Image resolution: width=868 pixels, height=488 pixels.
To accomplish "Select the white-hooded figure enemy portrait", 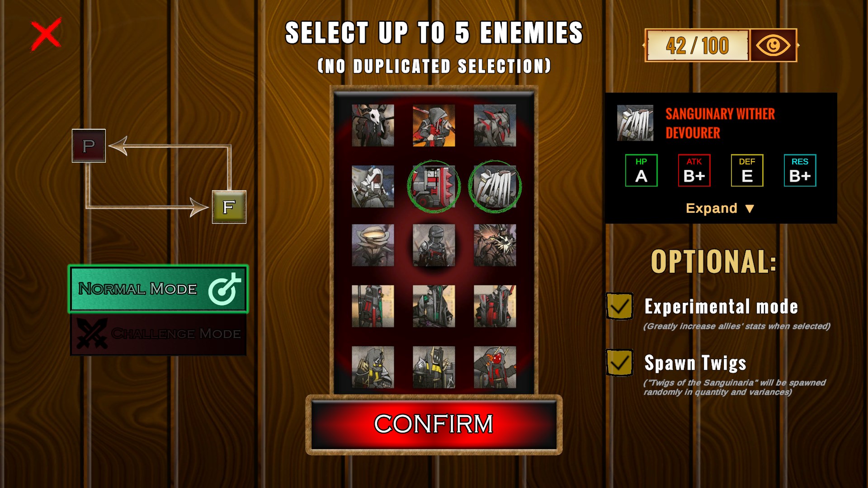I will [x=373, y=187].
